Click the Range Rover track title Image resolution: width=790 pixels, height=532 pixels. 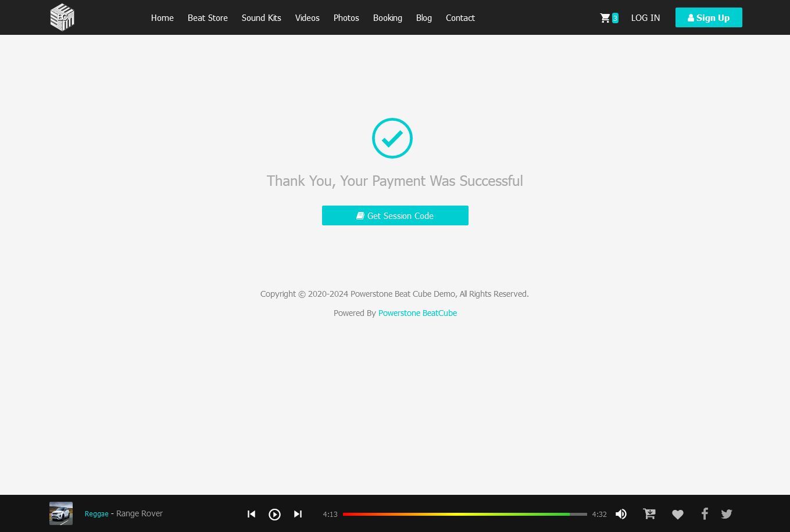pos(140,513)
